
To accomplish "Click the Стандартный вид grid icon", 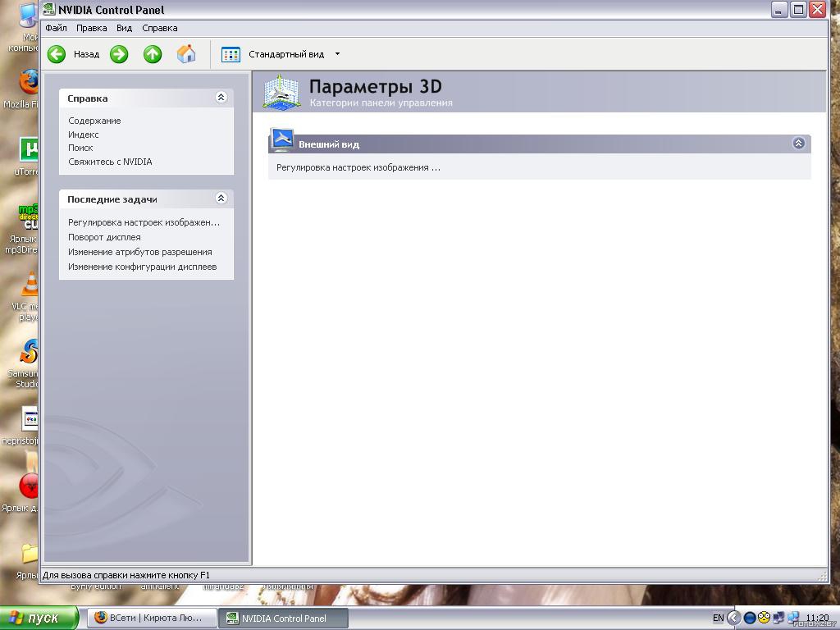I will [231, 54].
